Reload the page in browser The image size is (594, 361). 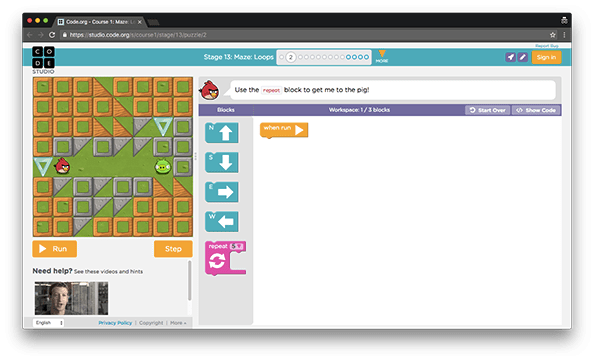pos(52,35)
